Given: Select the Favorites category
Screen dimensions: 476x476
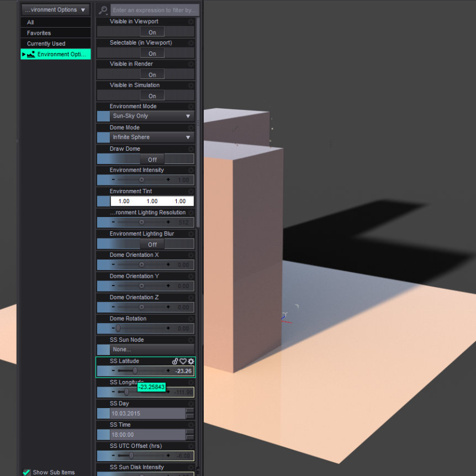Looking at the screenshot, I should tap(39, 33).
